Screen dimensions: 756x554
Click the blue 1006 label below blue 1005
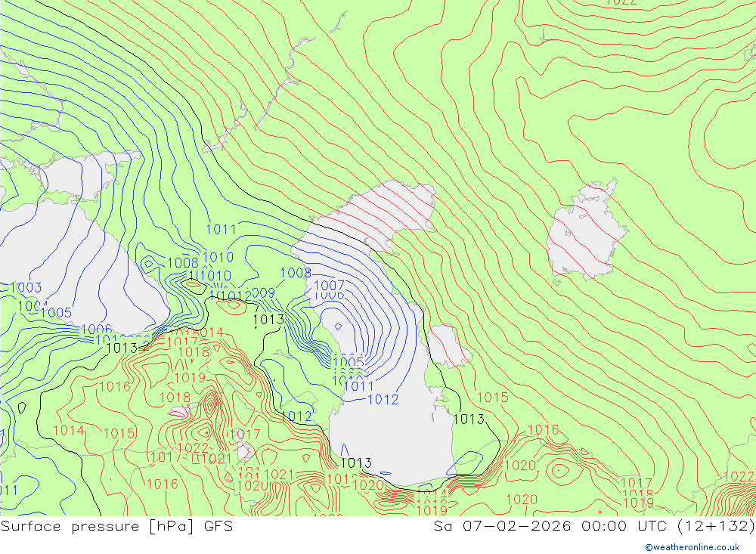coord(97,330)
